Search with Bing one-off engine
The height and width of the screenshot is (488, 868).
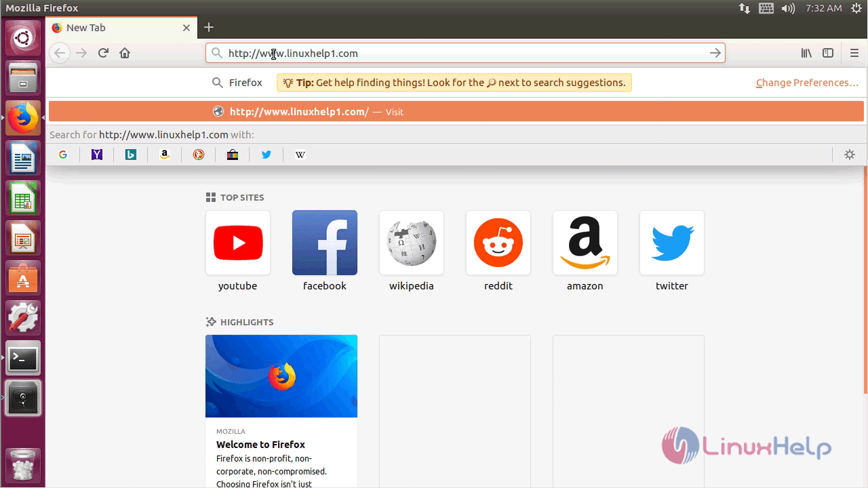pyautogui.click(x=131, y=155)
